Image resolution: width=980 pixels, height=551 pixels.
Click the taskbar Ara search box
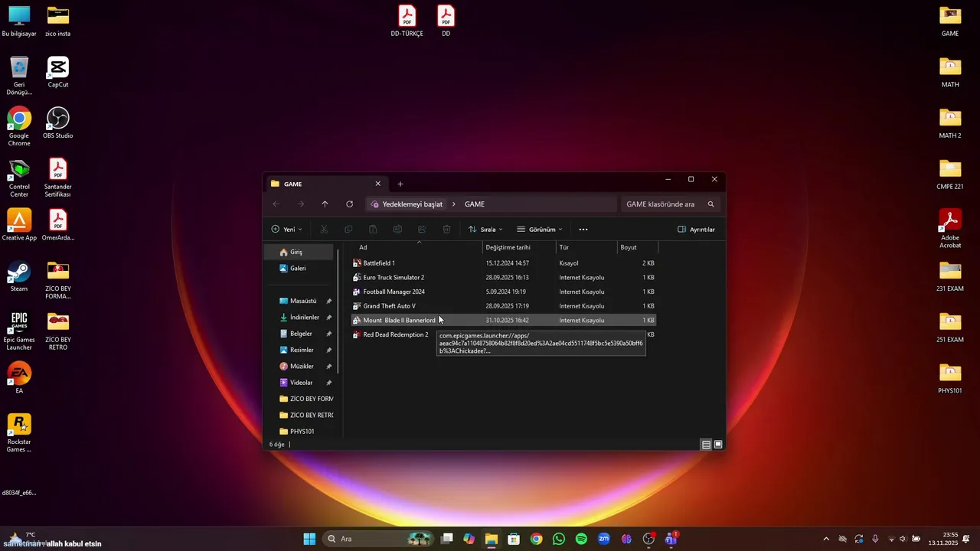pos(379,539)
